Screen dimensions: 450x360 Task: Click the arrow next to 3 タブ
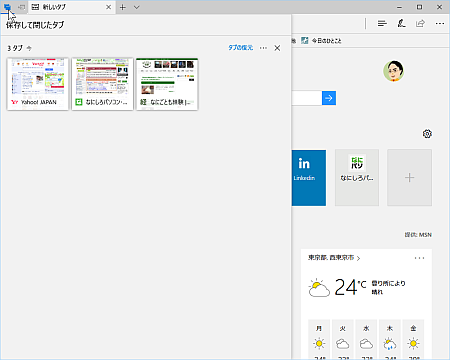[29, 48]
